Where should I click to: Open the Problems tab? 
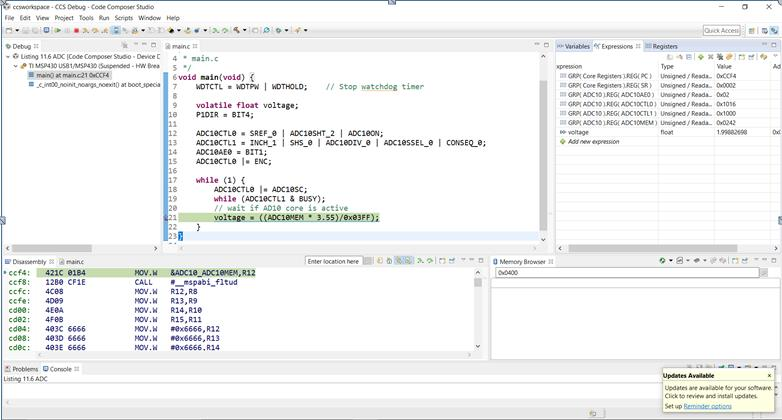tap(22, 369)
